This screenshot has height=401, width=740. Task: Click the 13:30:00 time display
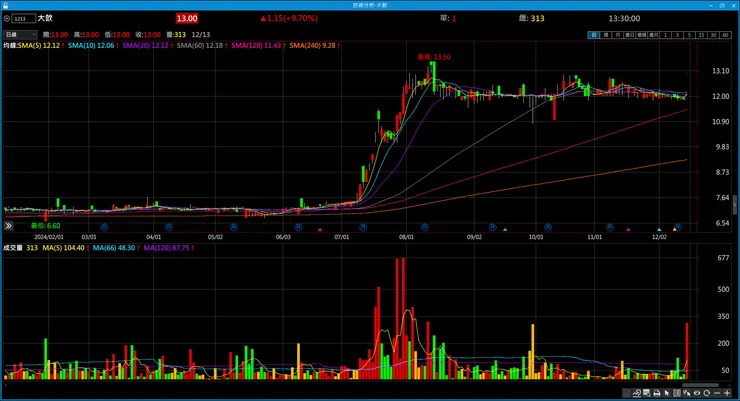pyautogui.click(x=624, y=18)
